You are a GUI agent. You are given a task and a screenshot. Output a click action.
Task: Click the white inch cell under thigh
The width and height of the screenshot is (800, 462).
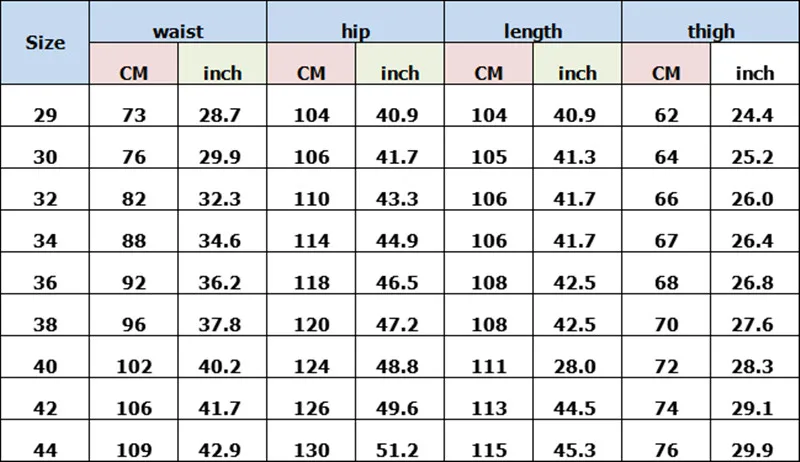click(755, 64)
